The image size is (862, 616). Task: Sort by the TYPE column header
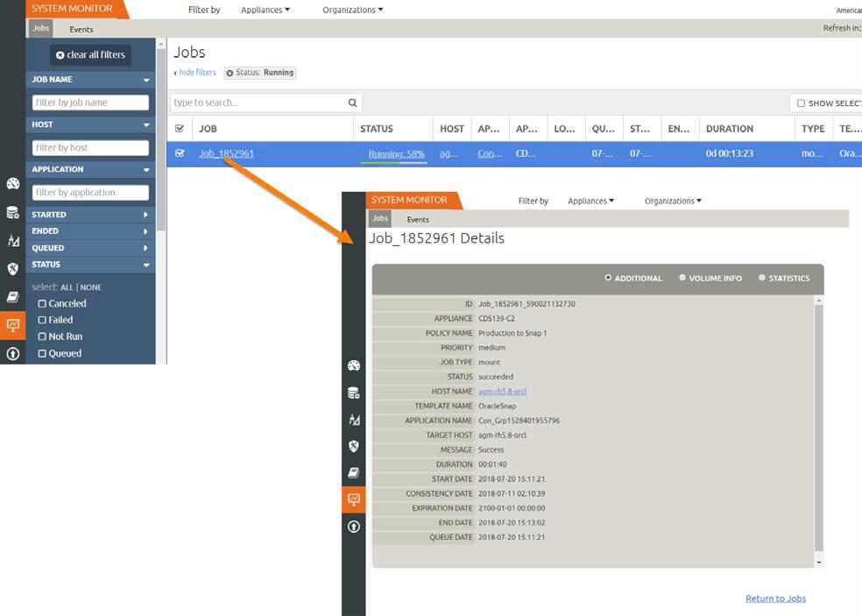point(813,129)
